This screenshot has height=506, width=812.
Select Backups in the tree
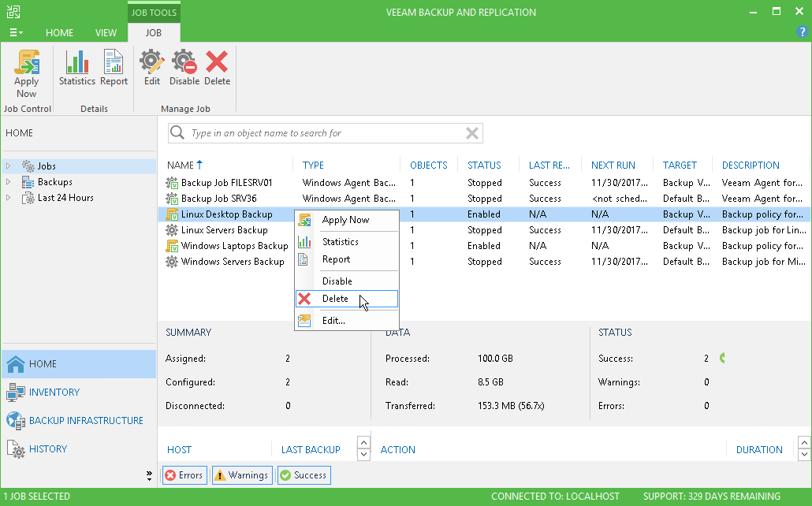[55, 182]
